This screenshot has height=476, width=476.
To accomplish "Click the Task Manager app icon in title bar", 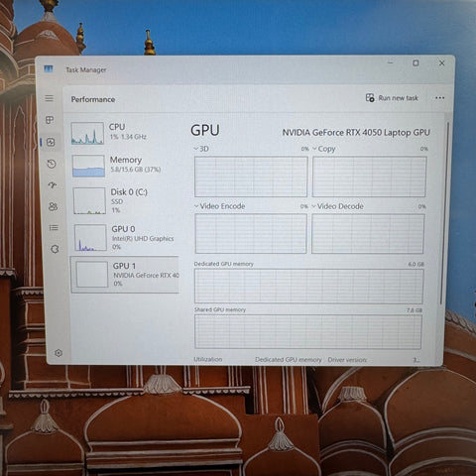I will [49, 68].
